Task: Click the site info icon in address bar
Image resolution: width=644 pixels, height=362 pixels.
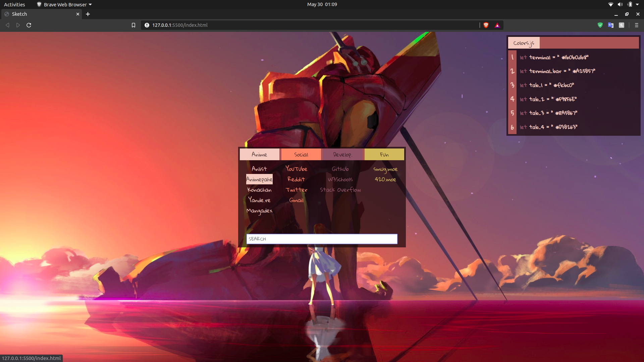Action: click(x=147, y=25)
